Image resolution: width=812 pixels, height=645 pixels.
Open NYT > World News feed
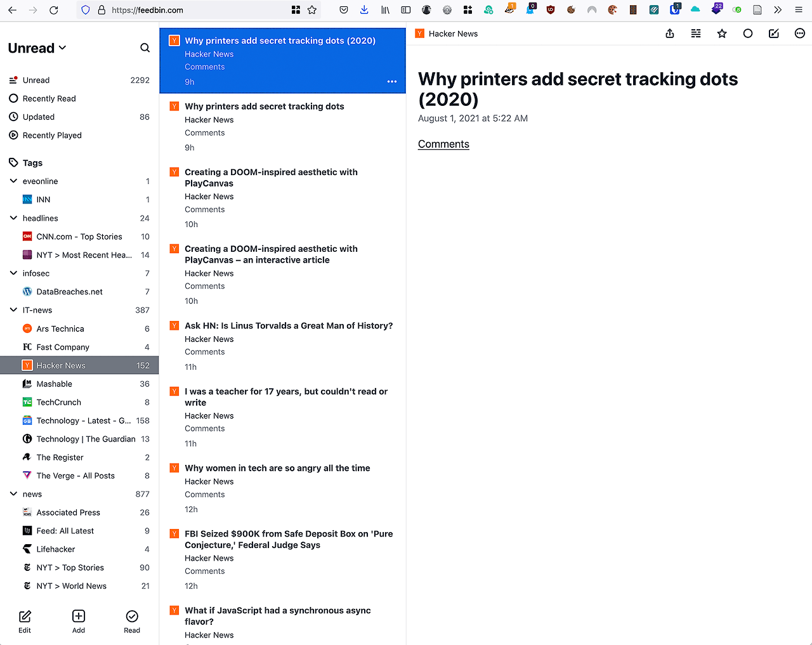79,586
